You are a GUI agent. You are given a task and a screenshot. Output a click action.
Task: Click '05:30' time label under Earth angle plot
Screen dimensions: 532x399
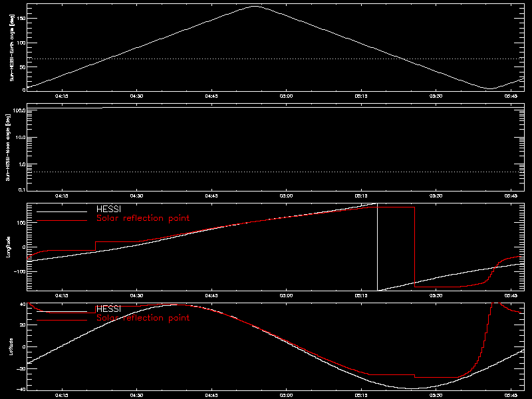click(x=436, y=96)
